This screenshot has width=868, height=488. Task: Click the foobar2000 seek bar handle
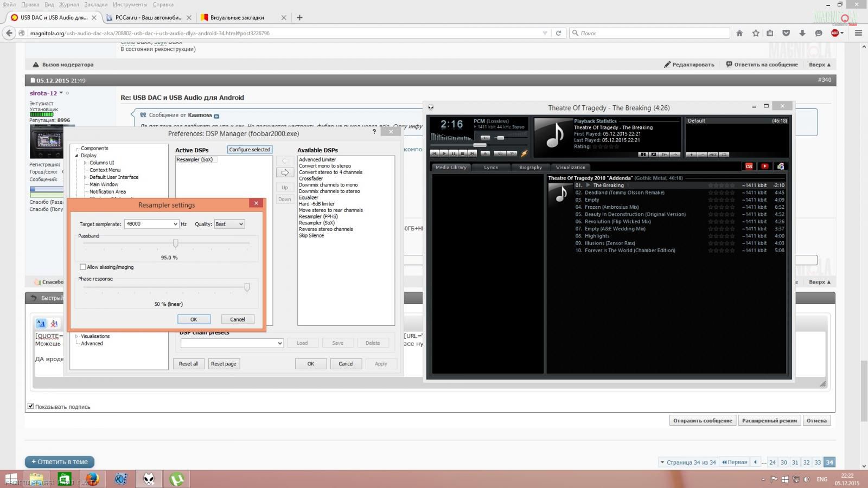click(480, 145)
